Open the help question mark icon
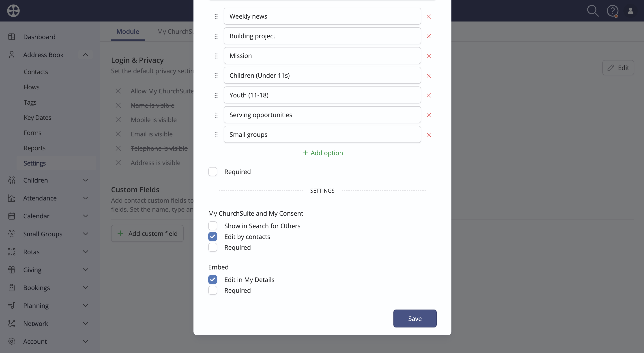Image resolution: width=644 pixels, height=353 pixels. point(612,11)
